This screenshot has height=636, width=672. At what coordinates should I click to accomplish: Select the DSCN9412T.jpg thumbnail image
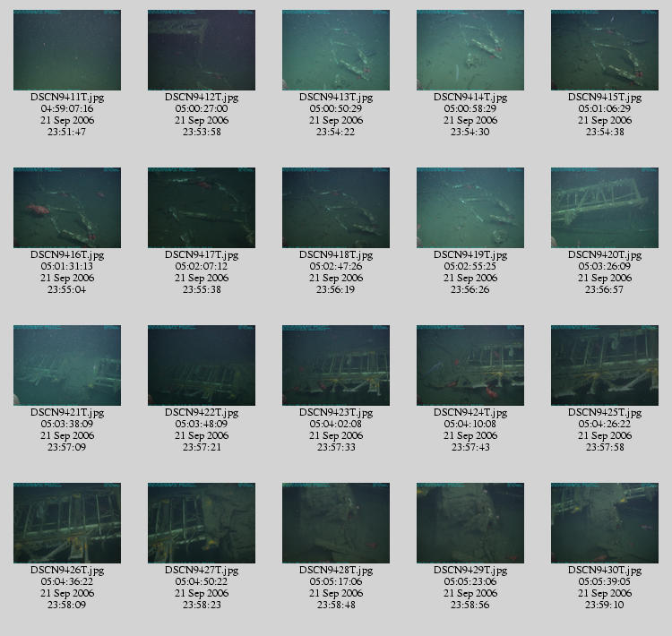pyautogui.click(x=202, y=50)
